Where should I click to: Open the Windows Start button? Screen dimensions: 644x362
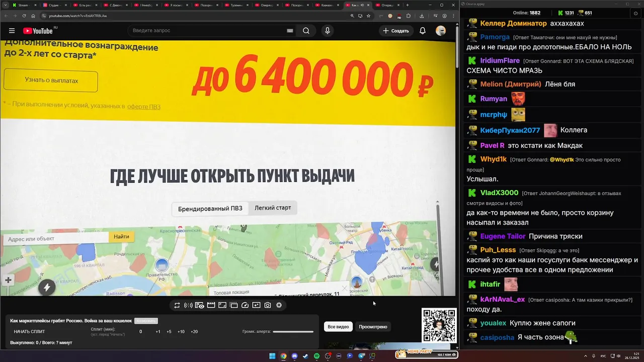[x=272, y=356]
